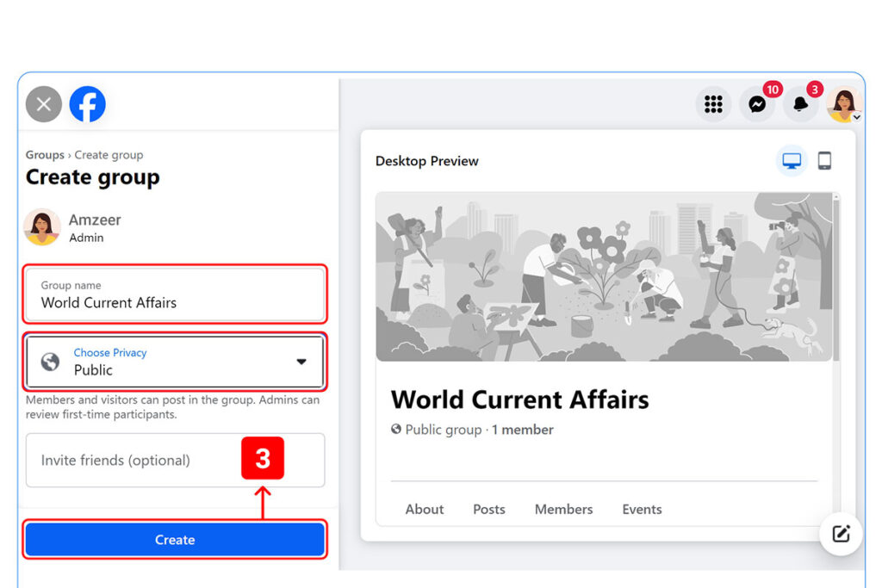Click the 'Public group' label
Viewport: 882px width, 588px height.
[x=444, y=430]
